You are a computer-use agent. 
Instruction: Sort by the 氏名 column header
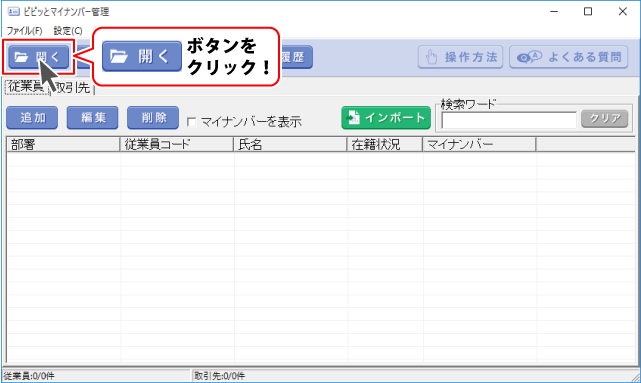point(290,144)
